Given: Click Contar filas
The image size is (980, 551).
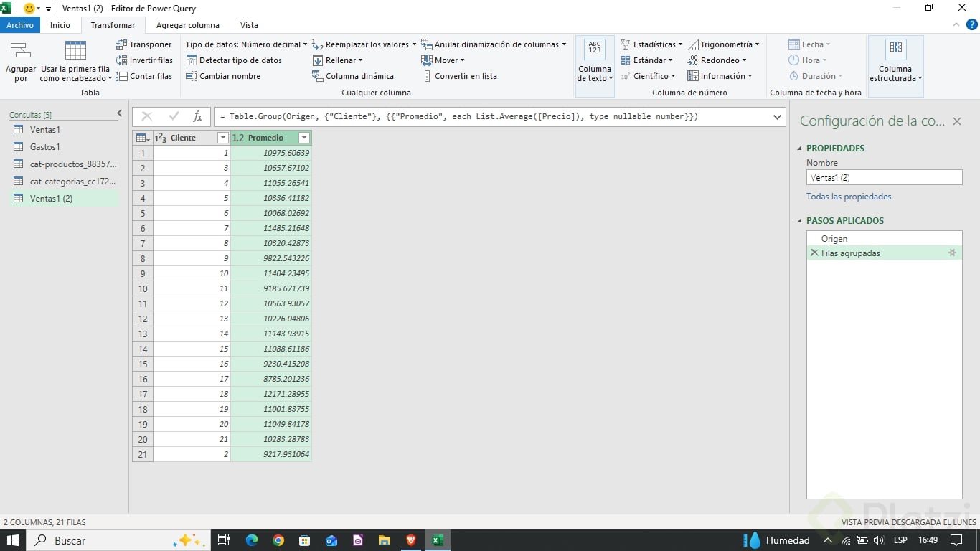Looking at the screenshot, I should click(144, 76).
